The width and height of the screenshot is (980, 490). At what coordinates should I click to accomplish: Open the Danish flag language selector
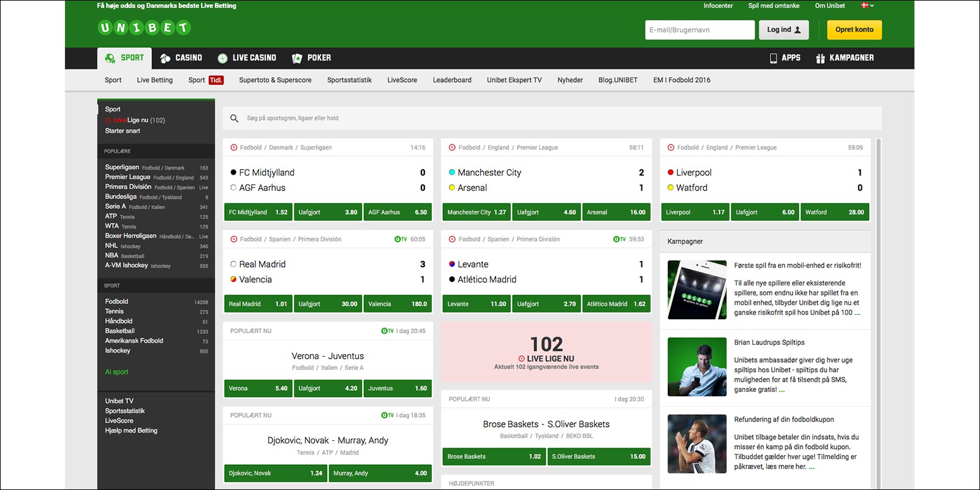coord(867,6)
